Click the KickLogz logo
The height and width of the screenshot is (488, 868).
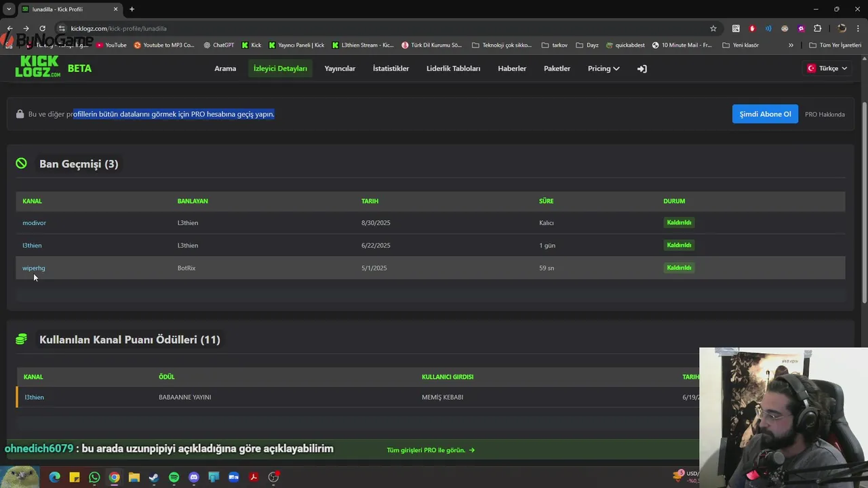pos(38,68)
